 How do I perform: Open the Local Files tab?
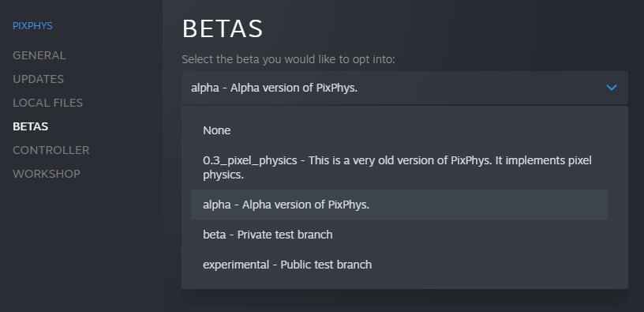tap(47, 103)
